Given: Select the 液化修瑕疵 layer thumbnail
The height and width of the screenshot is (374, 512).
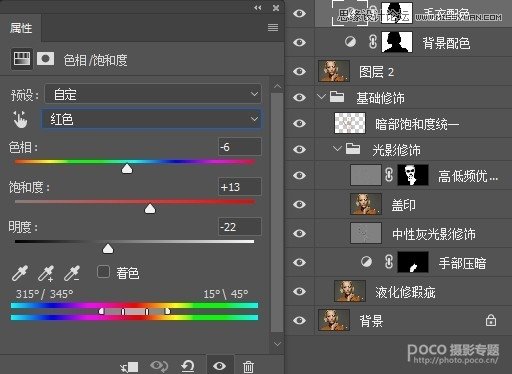Looking at the screenshot, I should (x=350, y=291).
